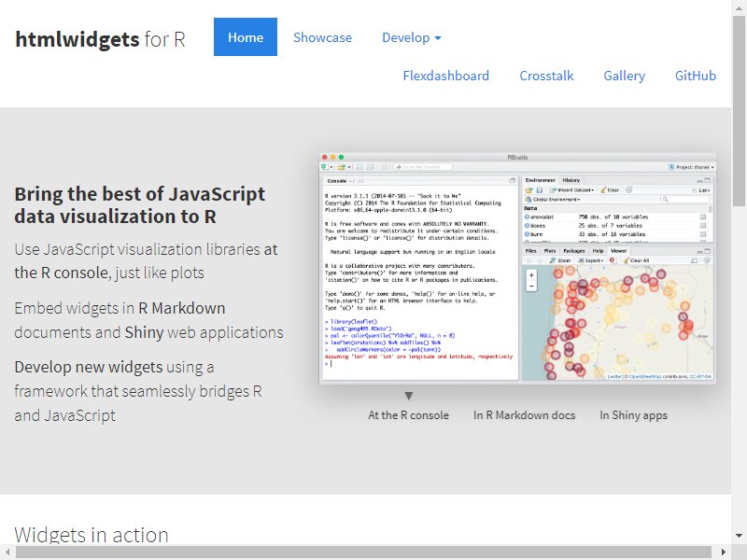
Task: Click the vertical scrollbar thumb
Action: pyautogui.click(x=739, y=111)
